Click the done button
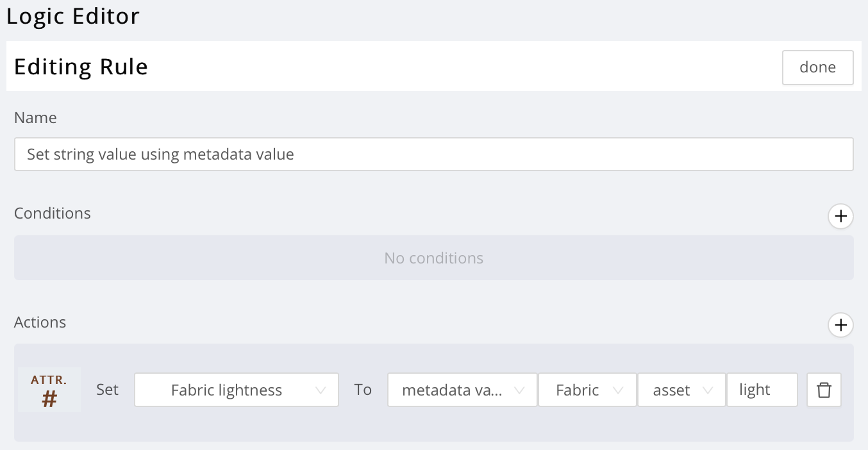 click(x=817, y=67)
